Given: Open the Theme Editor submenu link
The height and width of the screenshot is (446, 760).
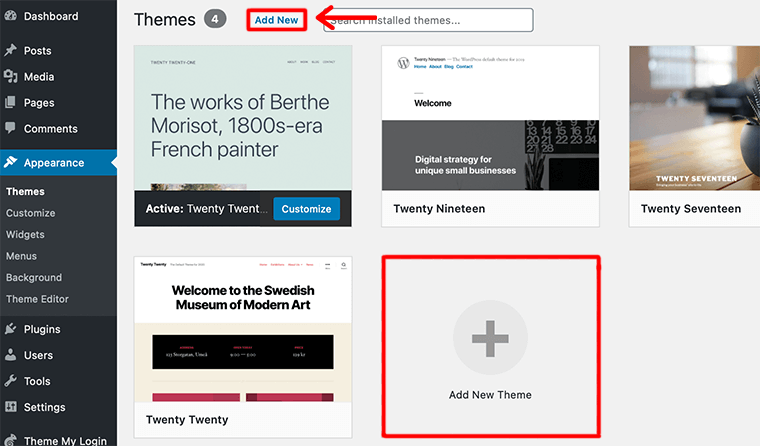Looking at the screenshot, I should click(x=37, y=299).
